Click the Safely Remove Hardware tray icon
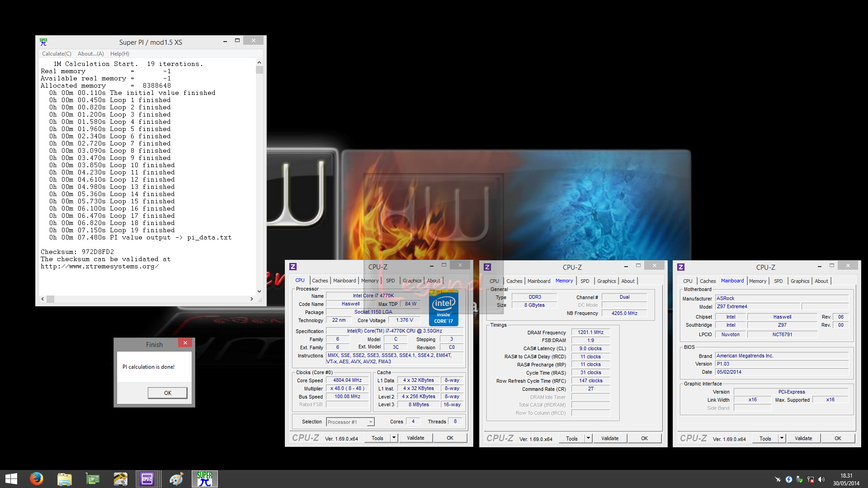 tap(800, 479)
